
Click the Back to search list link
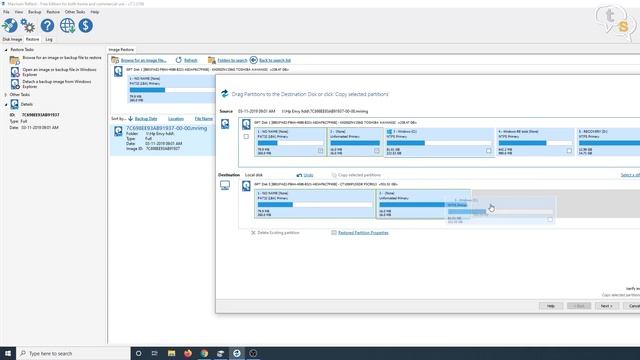coord(275,60)
